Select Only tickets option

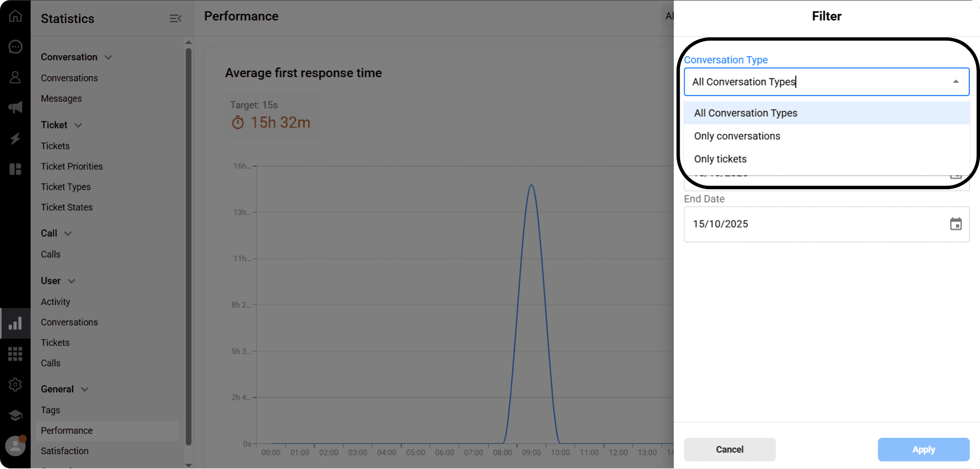pyautogui.click(x=826, y=159)
